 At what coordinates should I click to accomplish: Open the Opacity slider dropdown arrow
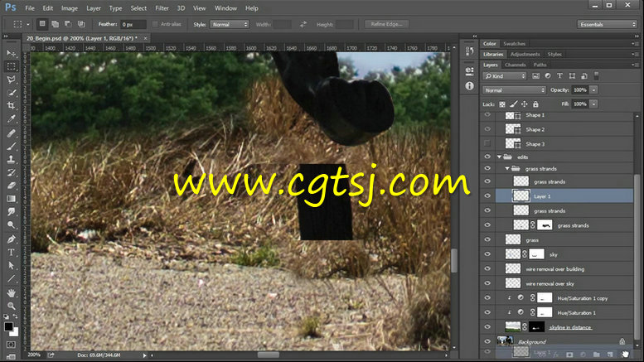click(x=593, y=90)
